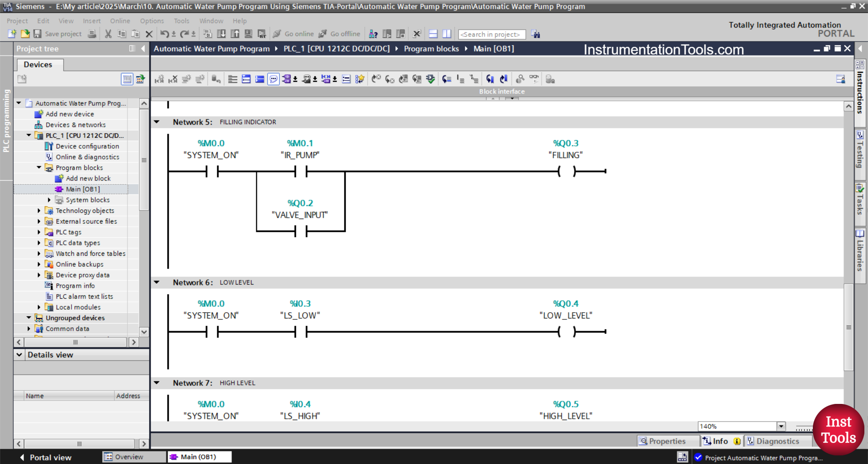Open the 140% zoom level dropdown

point(781,426)
